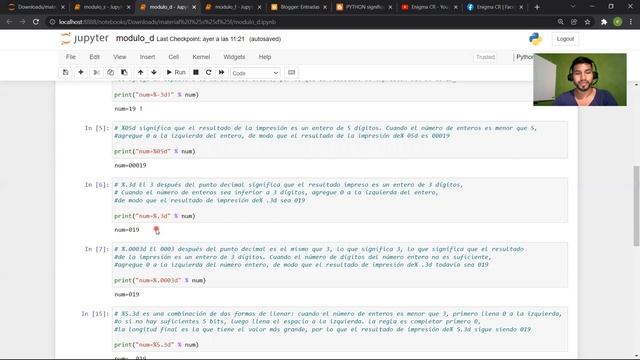Cut selected cells with the scissors icon
Viewport: 640px width, 360px height.
point(96,73)
